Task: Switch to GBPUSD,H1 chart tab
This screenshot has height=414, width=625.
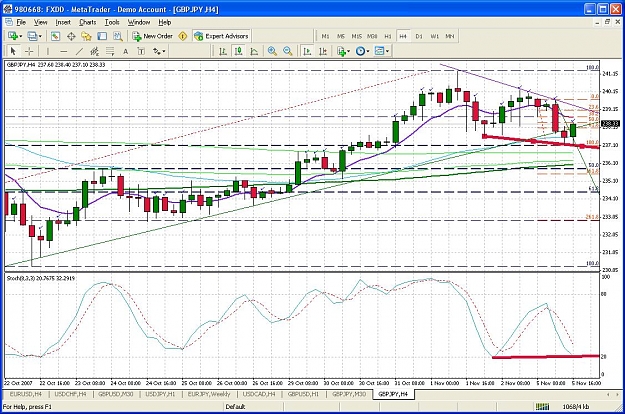Action: click(303, 394)
